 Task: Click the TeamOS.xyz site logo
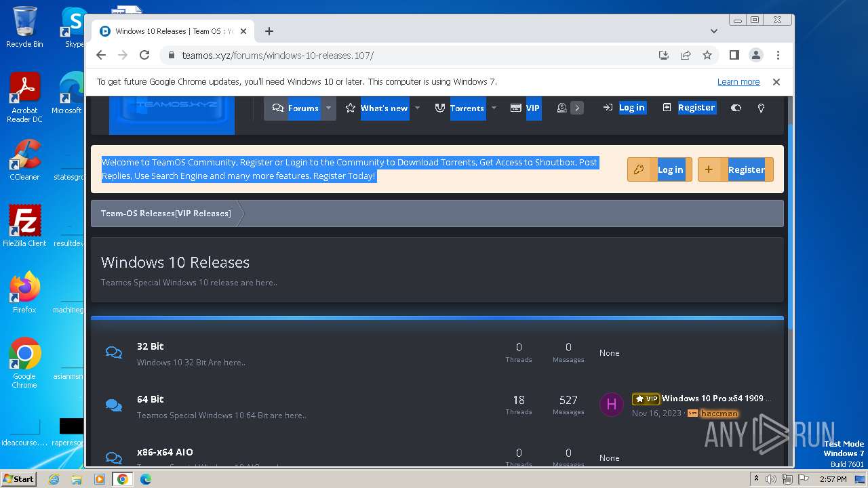[172, 114]
